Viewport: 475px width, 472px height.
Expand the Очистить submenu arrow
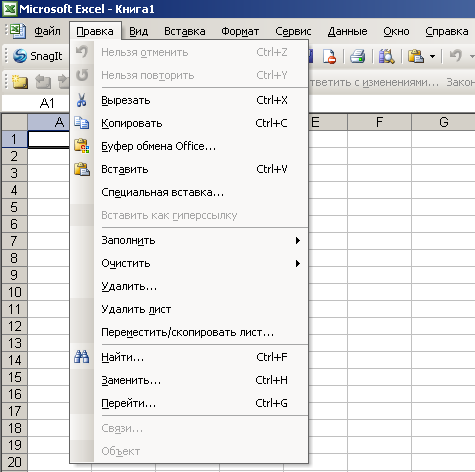click(x=298, y=263)
